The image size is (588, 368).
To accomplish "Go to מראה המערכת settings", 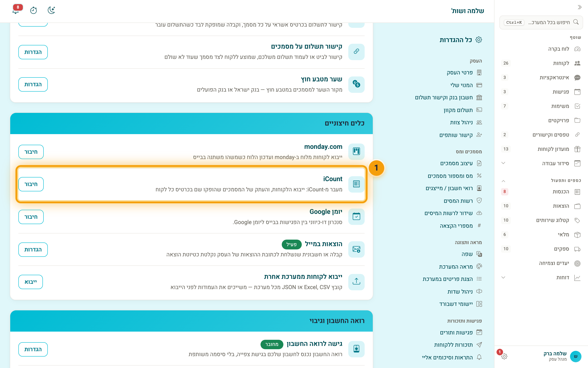I will pyautogui.click(x=460, y=267).
